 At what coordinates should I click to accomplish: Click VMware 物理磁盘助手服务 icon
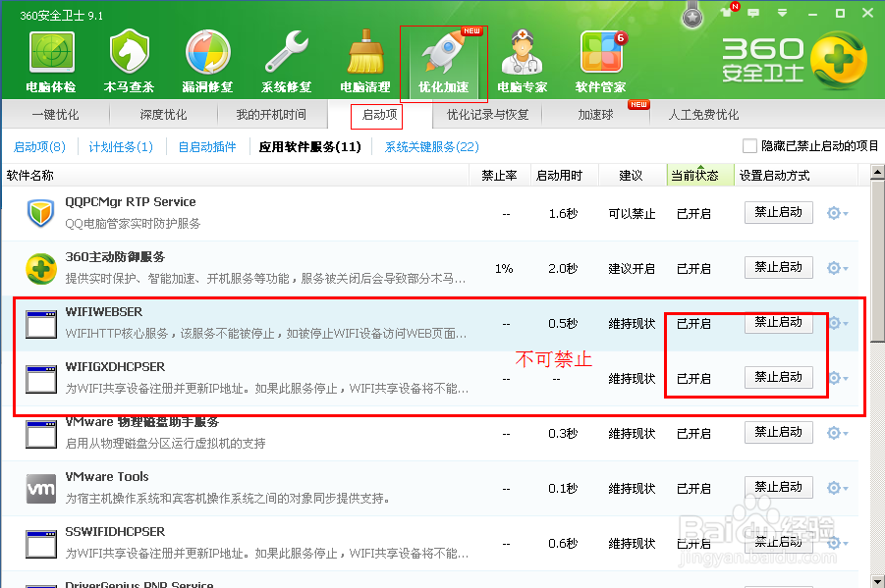coord(41,434)
